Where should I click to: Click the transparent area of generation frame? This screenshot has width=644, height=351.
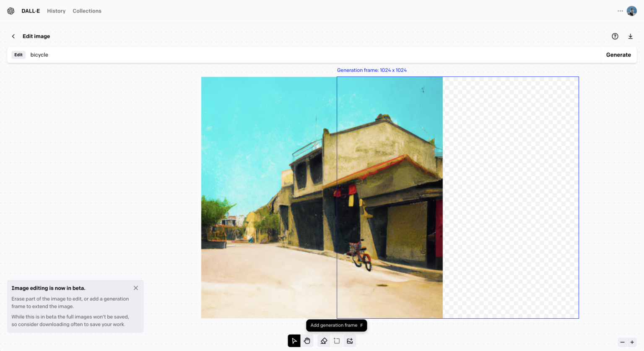511,197
